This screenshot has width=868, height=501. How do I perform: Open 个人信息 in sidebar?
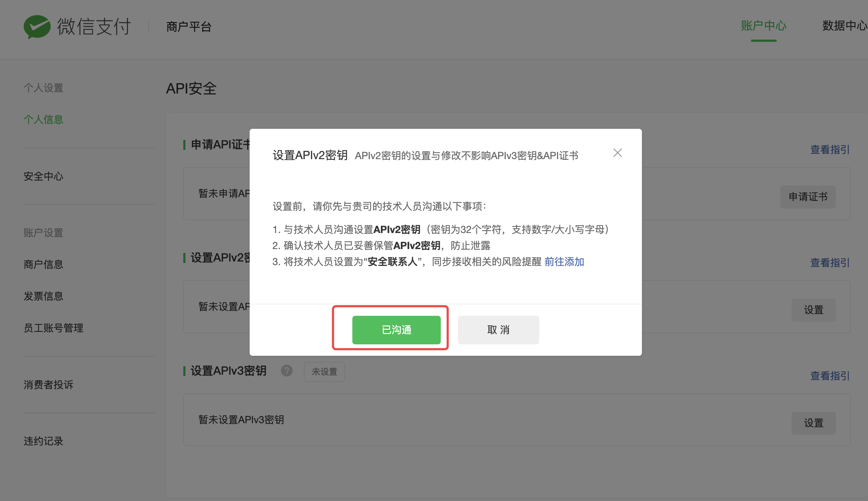[44, 120]
